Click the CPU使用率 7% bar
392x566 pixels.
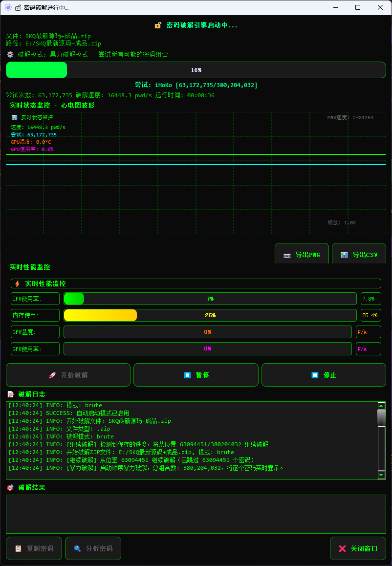coord(210,299)
